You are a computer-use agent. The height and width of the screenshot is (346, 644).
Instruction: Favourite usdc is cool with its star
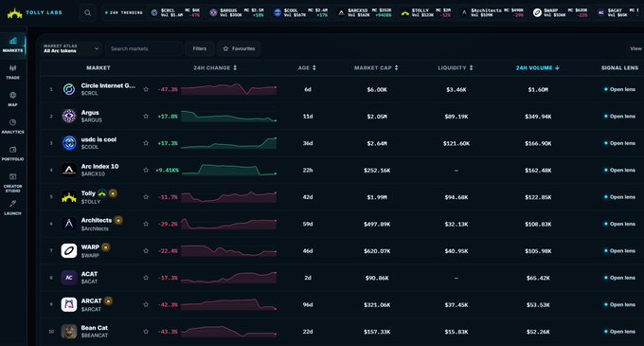pyautogui.click(x=146, y=143)
